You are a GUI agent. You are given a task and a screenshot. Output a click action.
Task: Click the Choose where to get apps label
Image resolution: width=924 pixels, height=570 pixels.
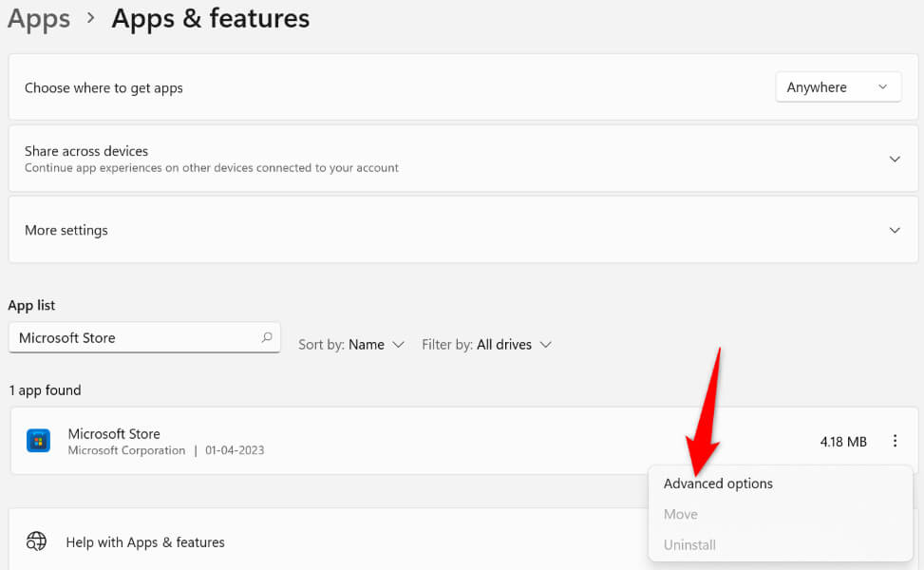[104, 87]
